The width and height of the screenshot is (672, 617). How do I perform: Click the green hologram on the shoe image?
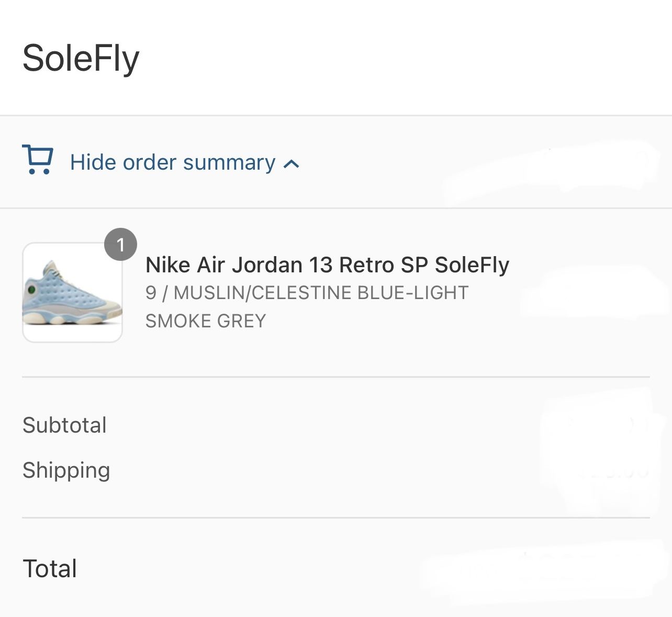pos(31,289)
